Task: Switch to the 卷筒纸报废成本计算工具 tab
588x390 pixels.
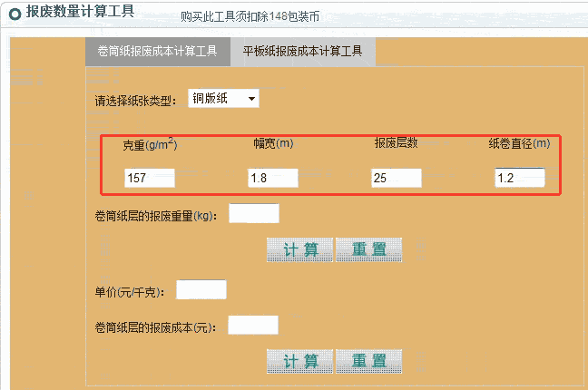Action: tap(157, 52)
